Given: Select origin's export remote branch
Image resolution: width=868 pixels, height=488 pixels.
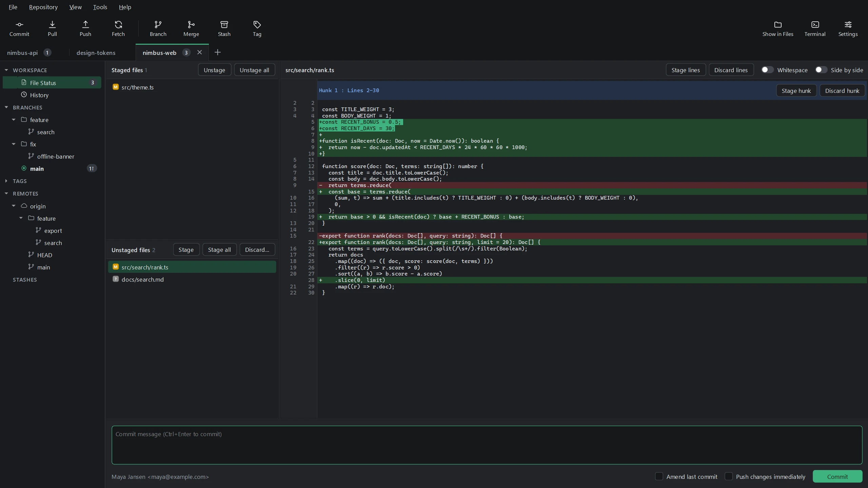Looking at the screenshot, I should point(52,230).
